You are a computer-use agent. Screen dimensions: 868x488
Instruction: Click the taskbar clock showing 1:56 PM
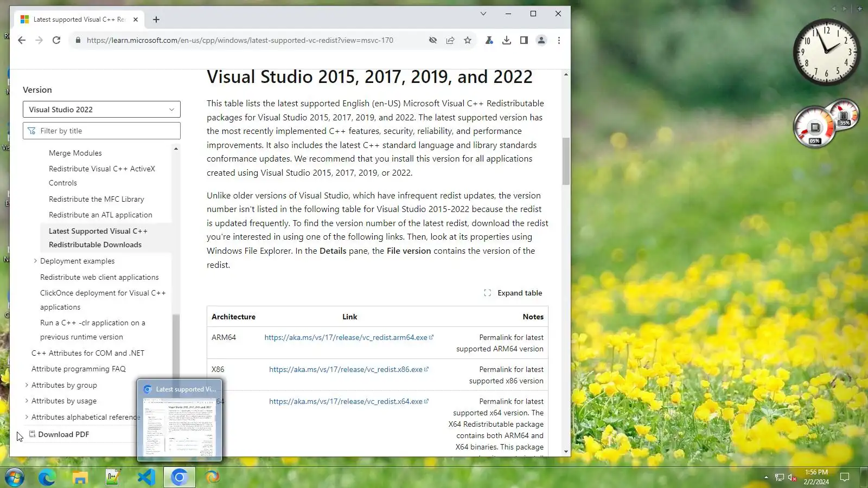pyautogui.click(x=816, y=477)
